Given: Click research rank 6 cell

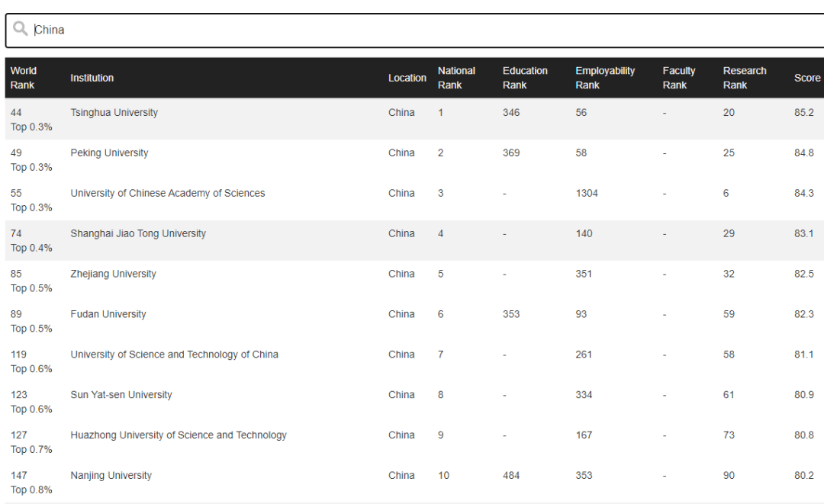Looking at the screenshot, I should (x=726, y=193).
